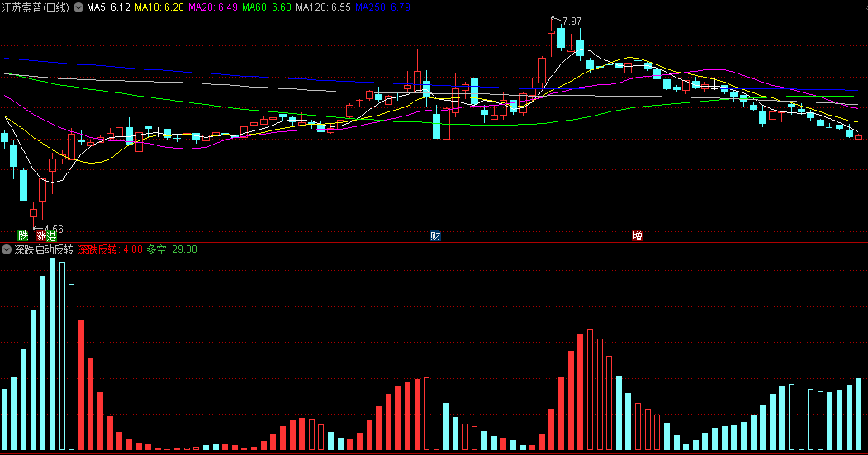
Task: Click the 跌 event marker icon
Action: (22, 236)
